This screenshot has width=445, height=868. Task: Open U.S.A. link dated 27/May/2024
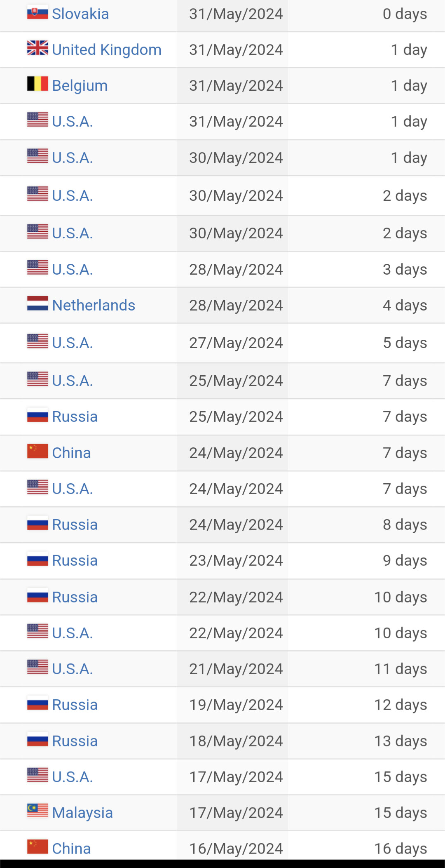click(x=73, y=343)
